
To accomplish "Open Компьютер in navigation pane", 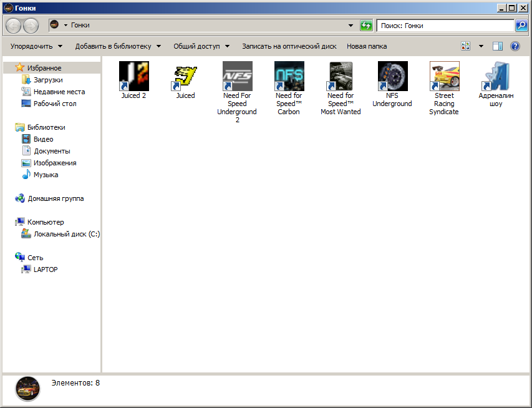I will [x=46, y=222].
